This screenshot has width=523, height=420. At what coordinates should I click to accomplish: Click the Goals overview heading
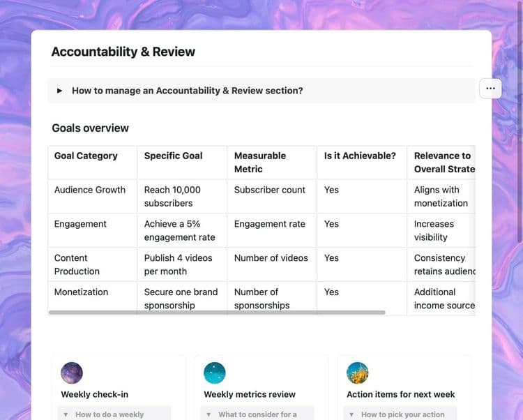click(91, 128)
